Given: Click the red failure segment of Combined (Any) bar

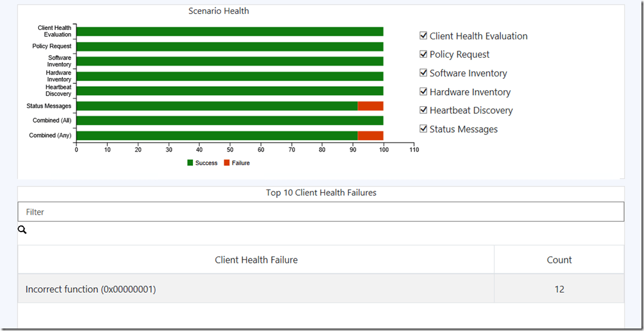Looking at the screenshot, I should click(x=370, y=136).
